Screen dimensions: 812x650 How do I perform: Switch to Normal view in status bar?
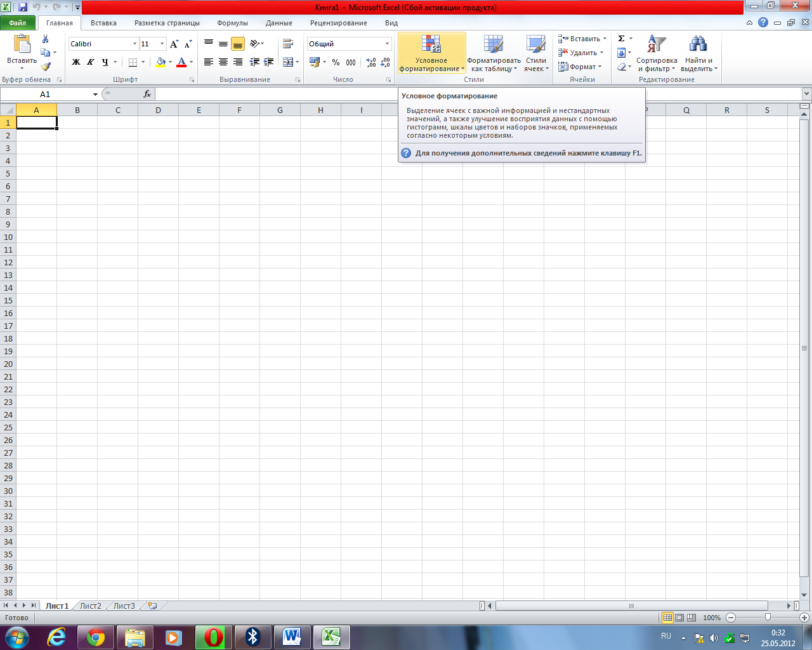pos(667,618)
